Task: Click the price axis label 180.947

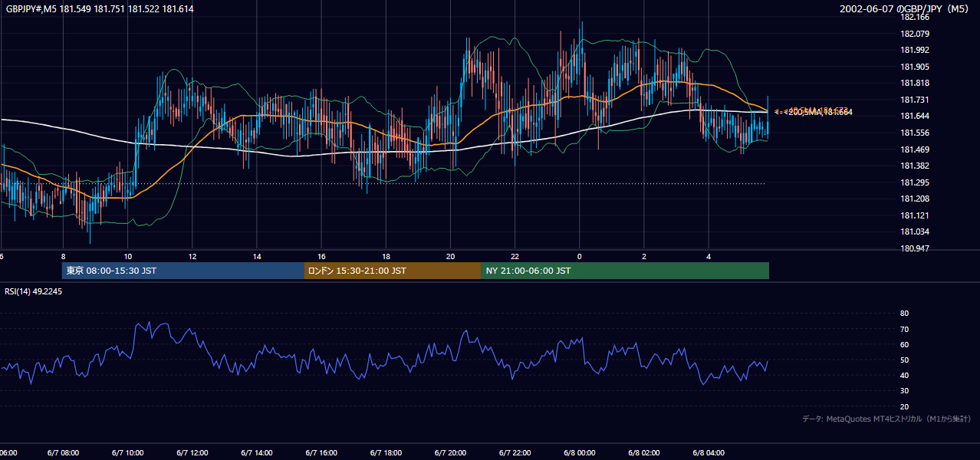Action: (915, 248)
